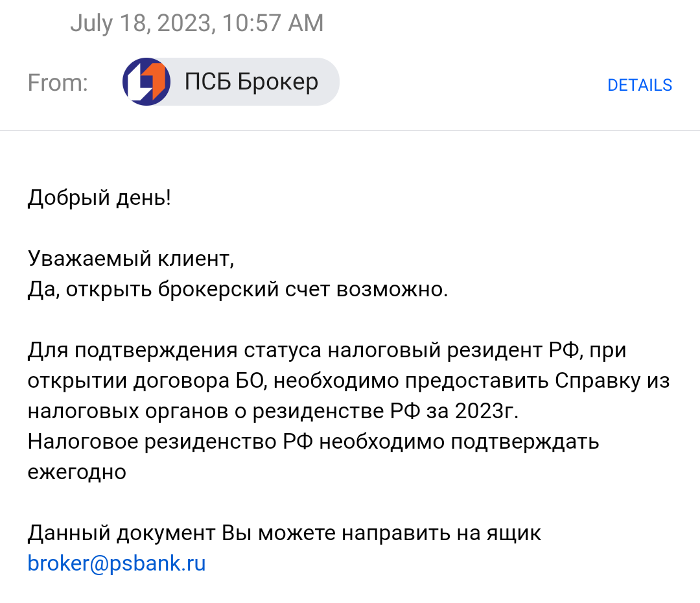Click the line Данный документ Вы можете направить
The height and width of the screenshot is (603, 700).
[x=284, y=533]
